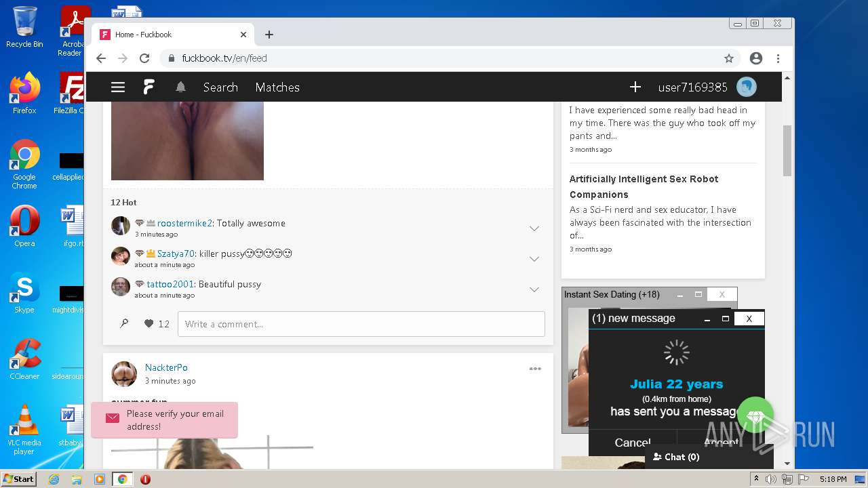Click Cancel in new message popup

(632, 443)
